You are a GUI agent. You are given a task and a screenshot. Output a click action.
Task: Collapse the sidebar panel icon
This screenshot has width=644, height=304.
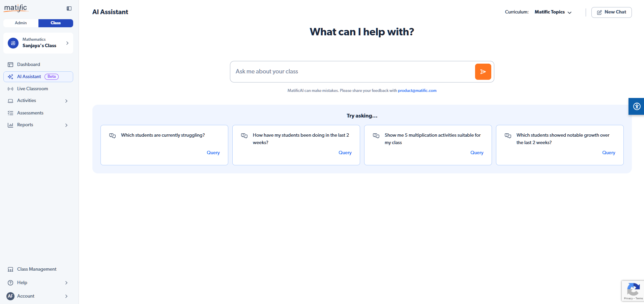pyautogui.click(x=69, y=8)
